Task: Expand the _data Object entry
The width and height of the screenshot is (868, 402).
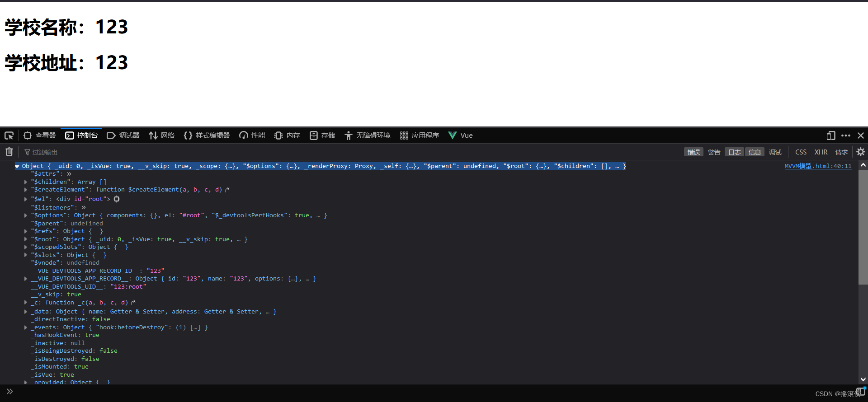Action: click(26, 312)
